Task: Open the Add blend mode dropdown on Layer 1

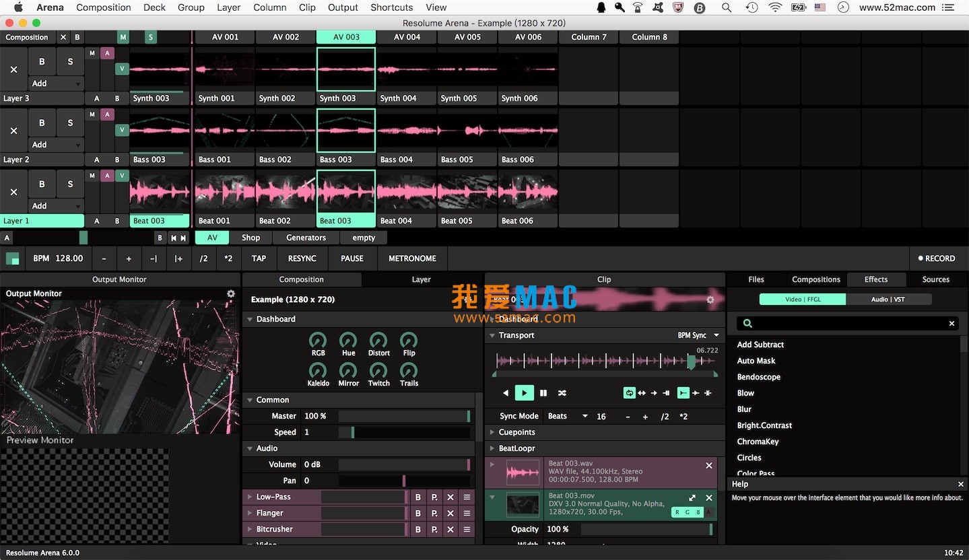Action: coord(56,205)
